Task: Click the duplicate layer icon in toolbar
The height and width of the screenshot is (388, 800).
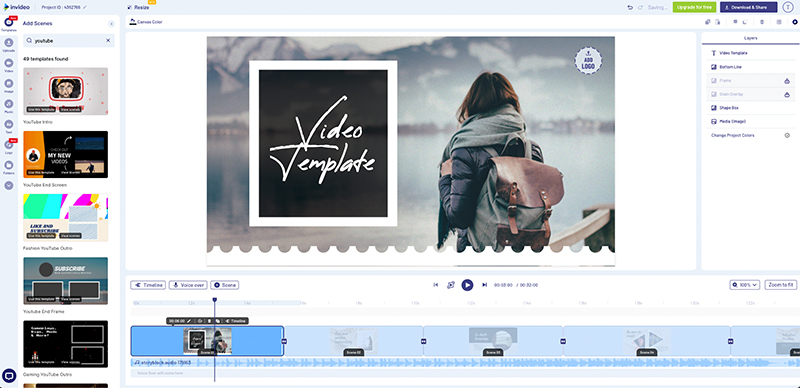Action: (708, 22)
